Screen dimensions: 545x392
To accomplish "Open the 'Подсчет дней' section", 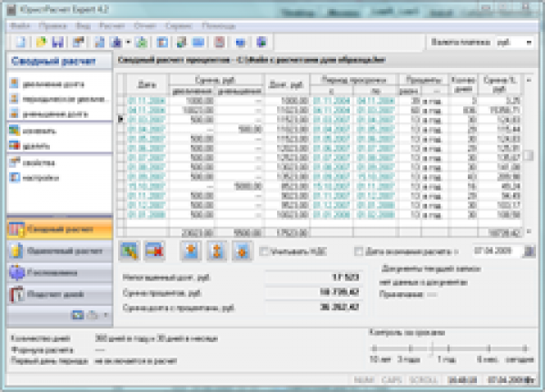I will (x=59, y=294).
